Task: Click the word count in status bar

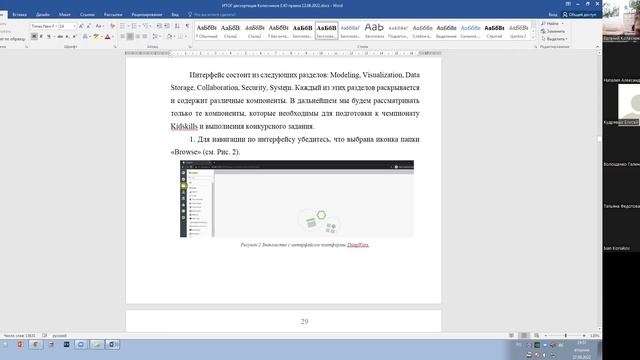Action: (x=19, y=336)
